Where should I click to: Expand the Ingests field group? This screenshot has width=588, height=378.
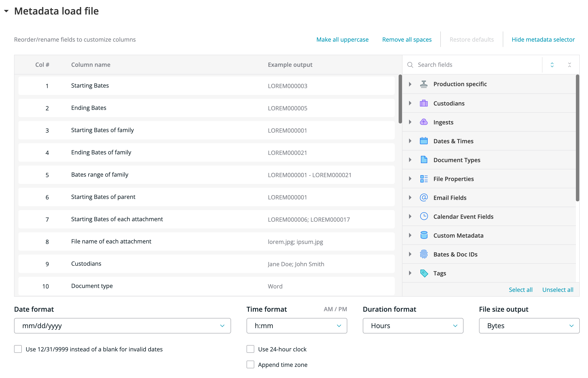point(410,122)
